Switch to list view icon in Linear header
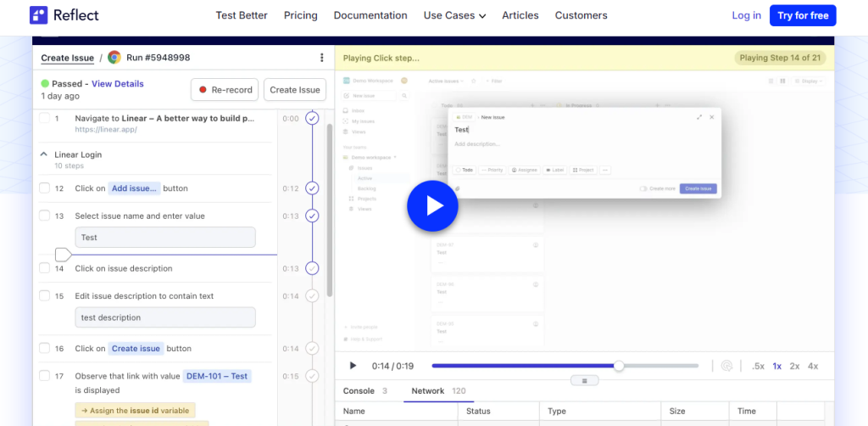 pyautogui.click(x=771, y=81)
